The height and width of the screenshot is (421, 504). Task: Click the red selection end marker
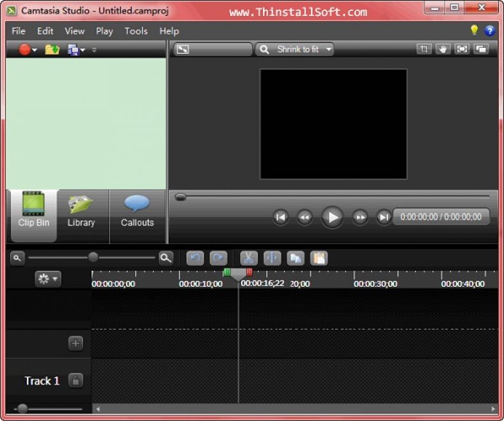(249, 272)
